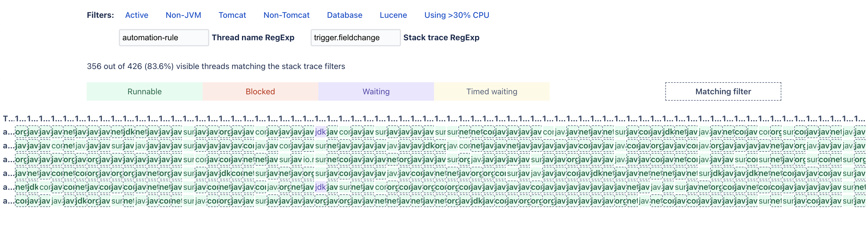Viewport: 868px width, 226px height.
Task: Select the Tomcat filter
Action: (x=232, y=15)
